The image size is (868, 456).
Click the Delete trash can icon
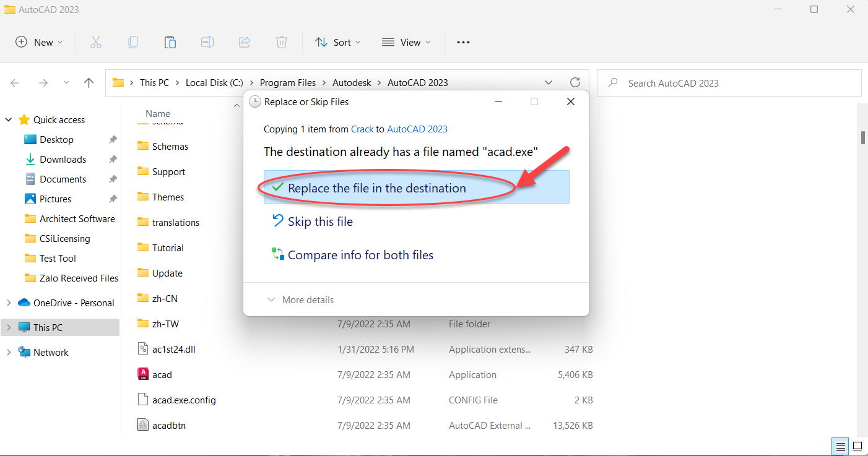(282, 42)
